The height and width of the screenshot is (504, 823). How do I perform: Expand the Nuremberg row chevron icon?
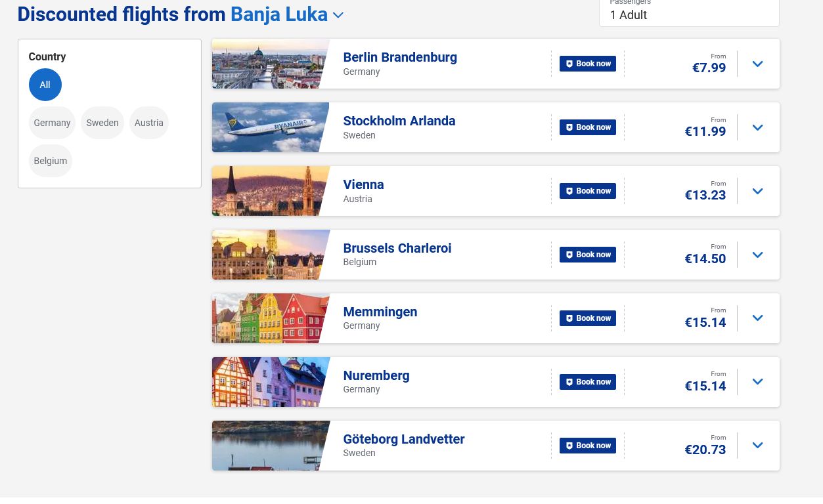point(757,382)
